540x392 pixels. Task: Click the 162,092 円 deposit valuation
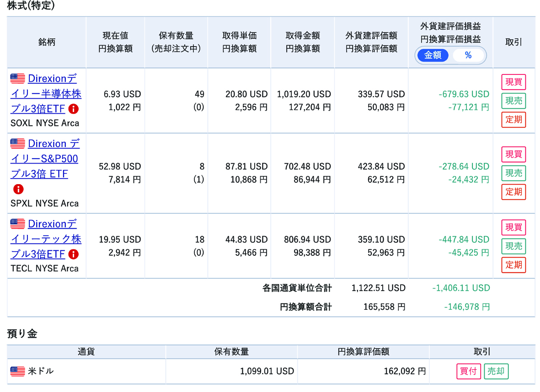[x=405, y=371]
